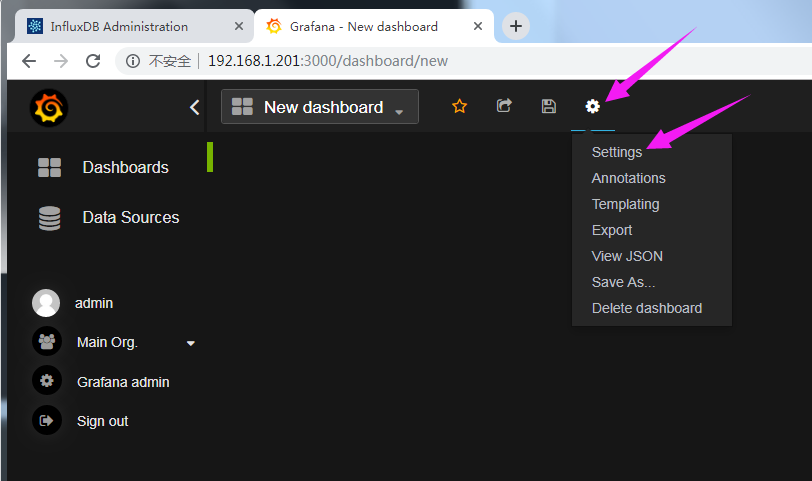Viewport: 812px width, 481px height.
Task: Switch to InfluxDB Administration browser tab
Action: click(134, 26)
